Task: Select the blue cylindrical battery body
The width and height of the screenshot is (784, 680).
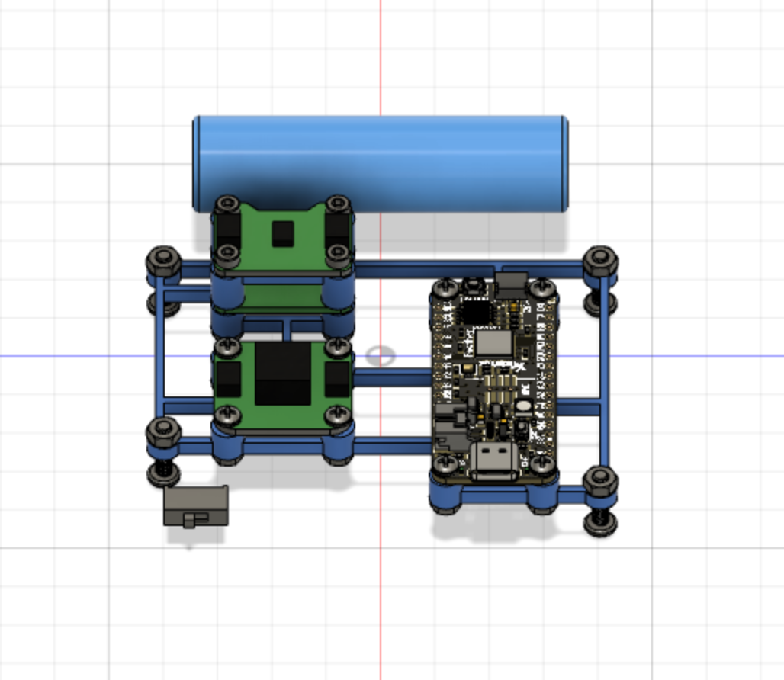Action: click(380, 164)
